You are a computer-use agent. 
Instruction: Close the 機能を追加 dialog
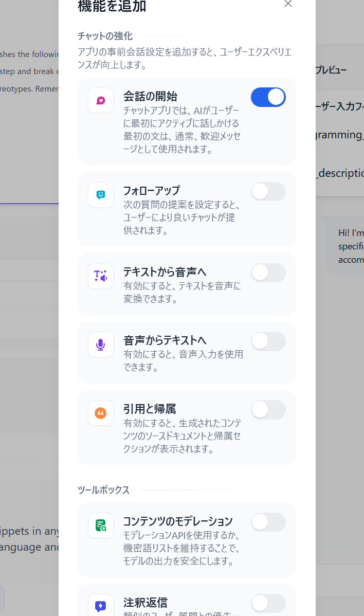pos(288,4)
